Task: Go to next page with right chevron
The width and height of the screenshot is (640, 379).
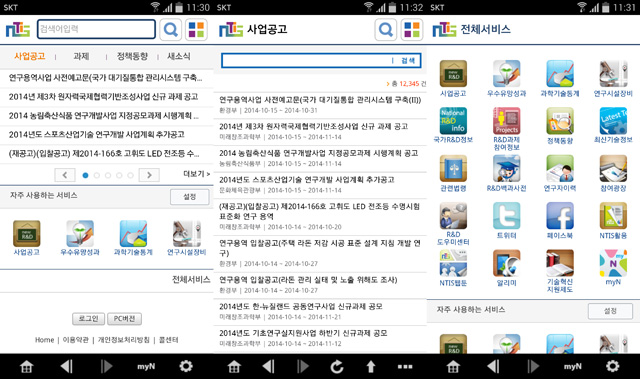Action: (x=149, y=175)
